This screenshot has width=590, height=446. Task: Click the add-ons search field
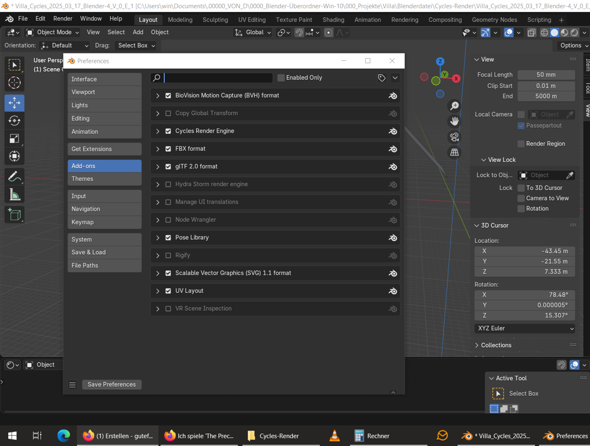click(x=217, y=78)
